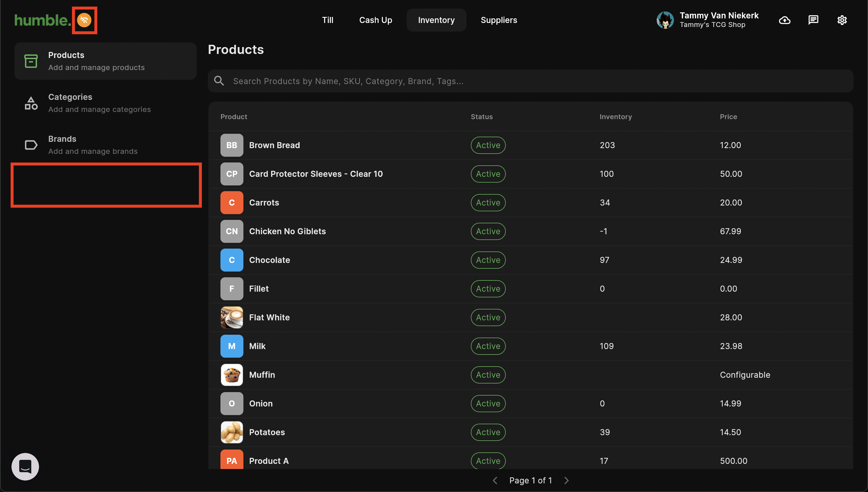Click the CN tile for Chicken No Giblets
868x492 pixels.
(x=232, y=231)
